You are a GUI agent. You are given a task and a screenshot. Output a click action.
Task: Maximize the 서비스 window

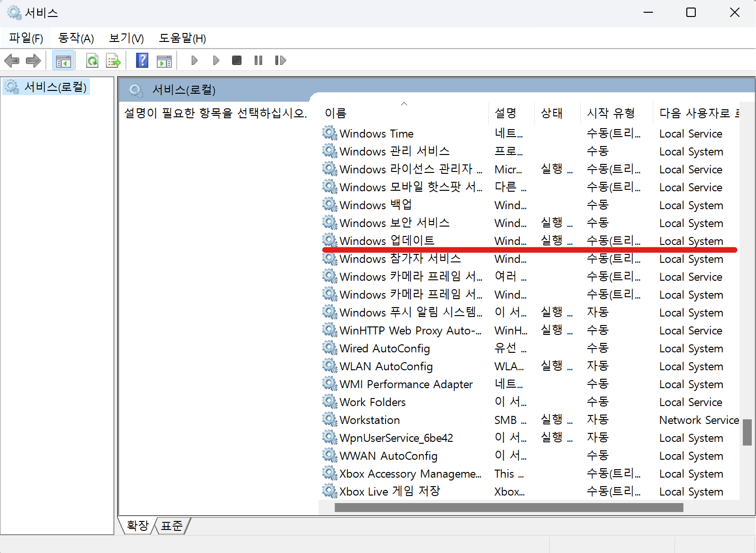point(691,13)
